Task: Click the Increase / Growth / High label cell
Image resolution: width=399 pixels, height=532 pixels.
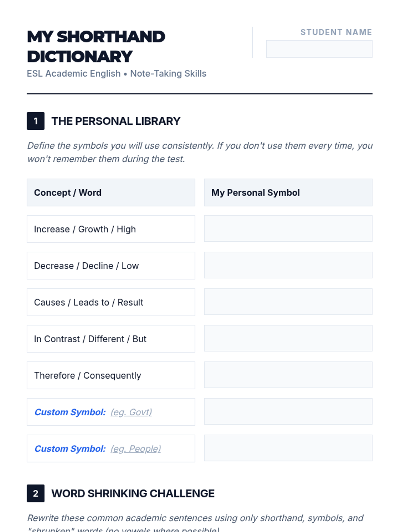Action: coord(111,229)
